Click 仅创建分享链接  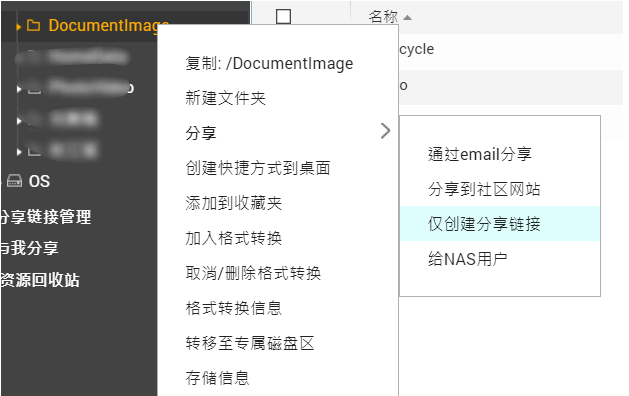point(500,224)
